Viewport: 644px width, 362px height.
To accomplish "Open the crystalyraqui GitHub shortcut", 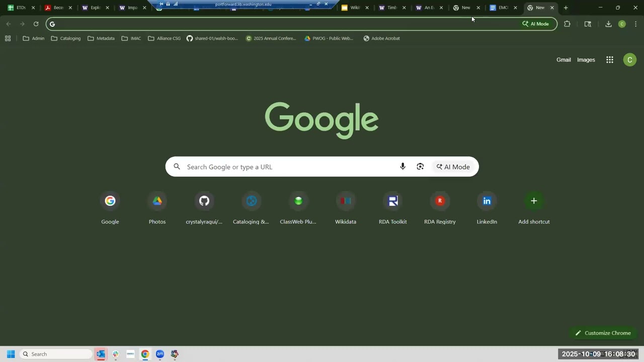I will point(204,208).
